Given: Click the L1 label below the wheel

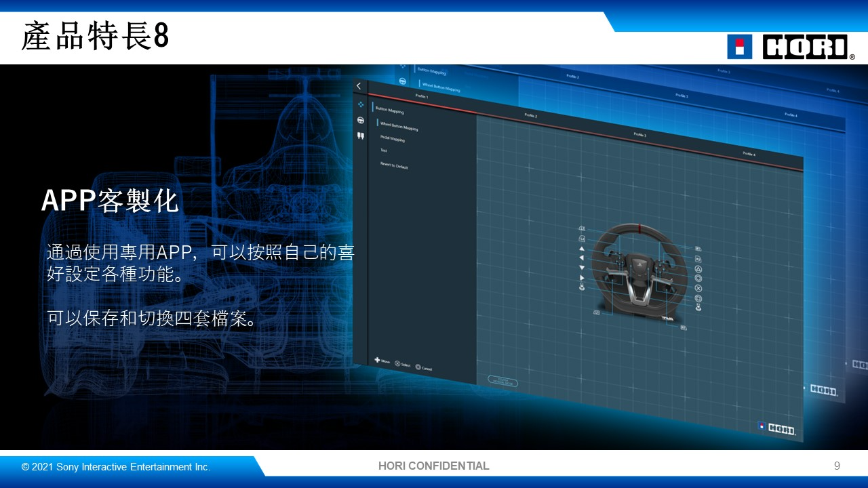Looking at the screenshot, I should (x=597, y=312).
